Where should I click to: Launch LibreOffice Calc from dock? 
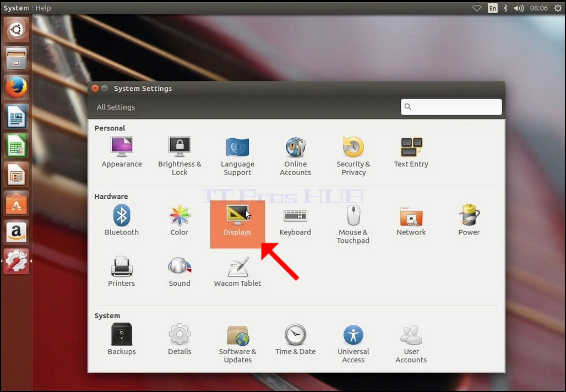click(x=17, y=145)
